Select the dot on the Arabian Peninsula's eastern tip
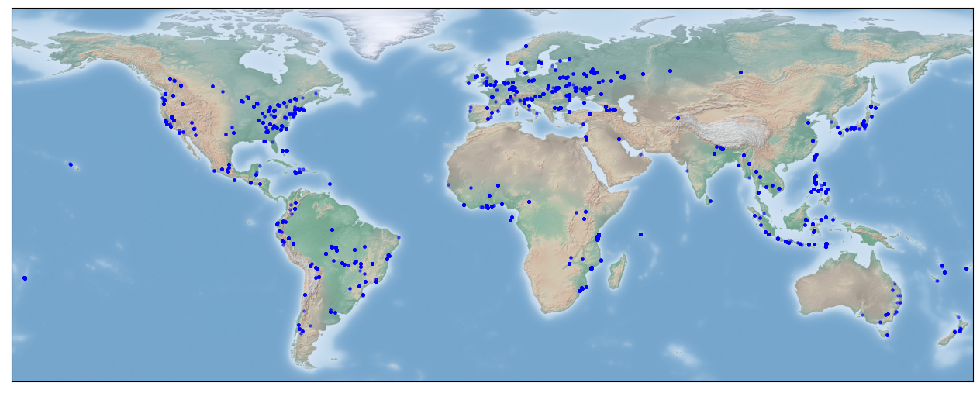 pos(646,153)
